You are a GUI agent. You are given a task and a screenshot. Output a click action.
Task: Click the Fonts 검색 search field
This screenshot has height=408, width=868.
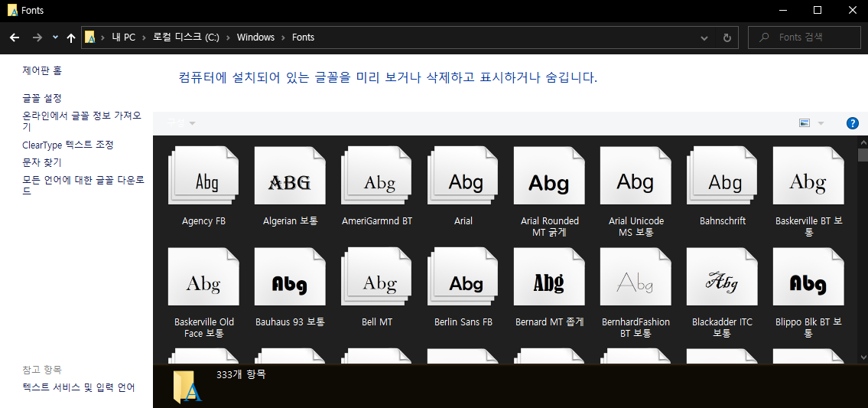pyautogui.click(x=805, y=38)
